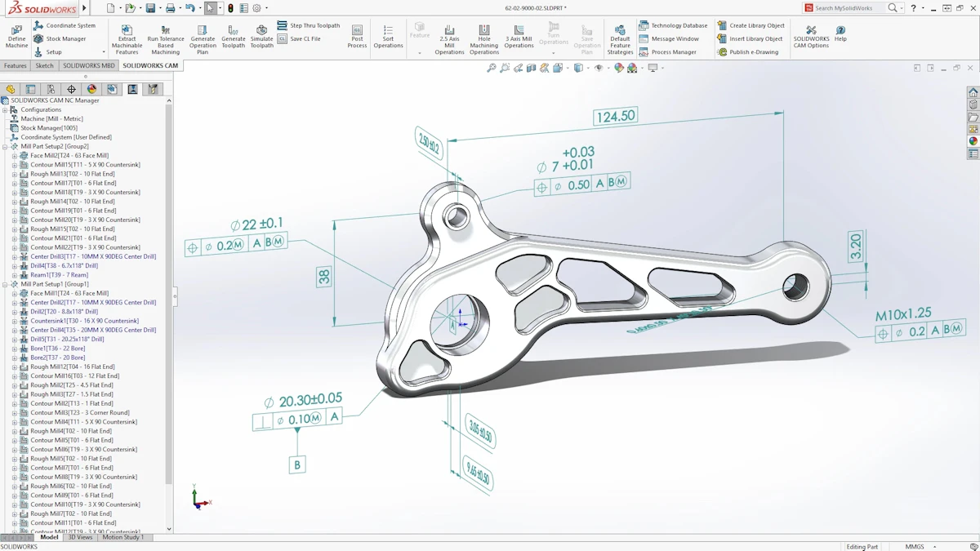This screenshot has height=551, width=980.
Task: Open SOLIDWORKS Resources house icon in task pane
Action: pyautogui.click(x=973, y=92)
